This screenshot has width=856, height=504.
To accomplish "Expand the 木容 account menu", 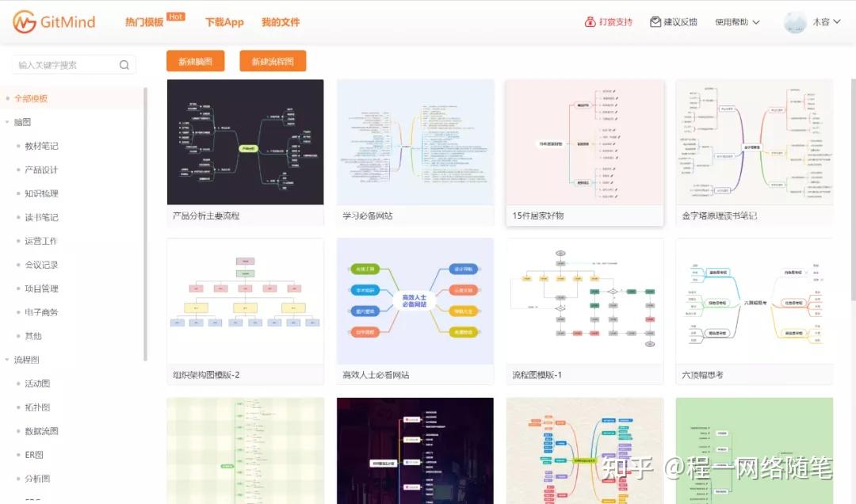I will [824, 22].
